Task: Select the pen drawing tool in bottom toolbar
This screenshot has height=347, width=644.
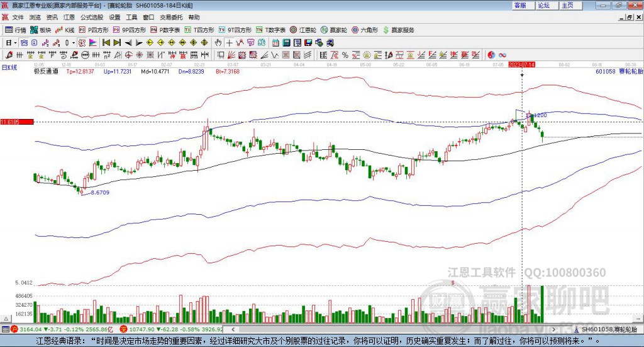Action: (9, 55)
